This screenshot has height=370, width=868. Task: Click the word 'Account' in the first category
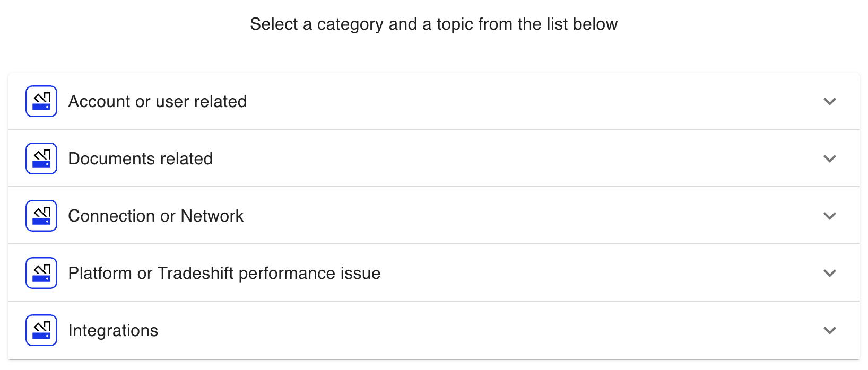(99, 101)
